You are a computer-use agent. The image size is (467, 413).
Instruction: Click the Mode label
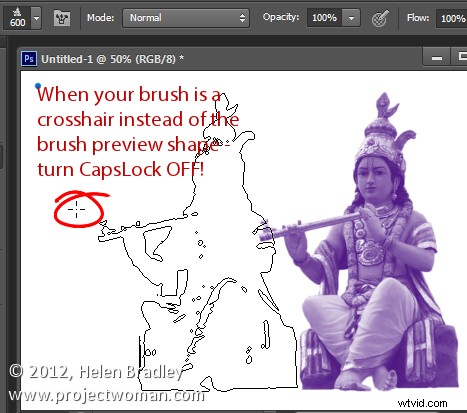tap(100, 18)
